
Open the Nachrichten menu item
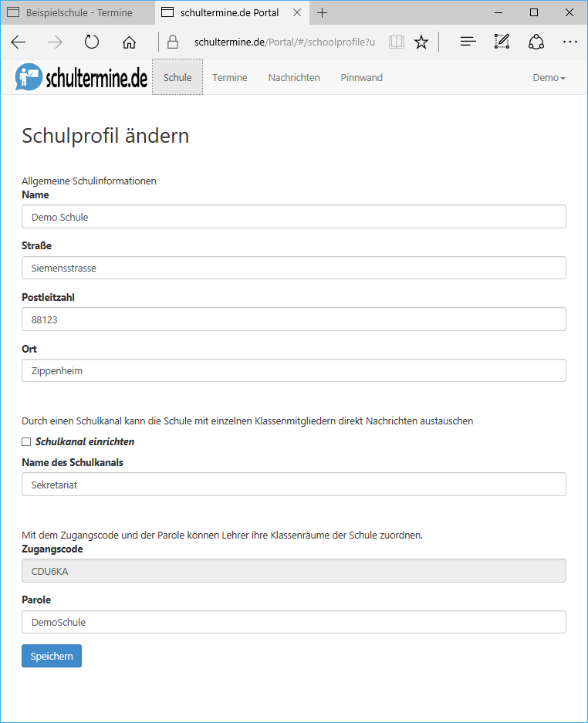click(x=294, y=77)
